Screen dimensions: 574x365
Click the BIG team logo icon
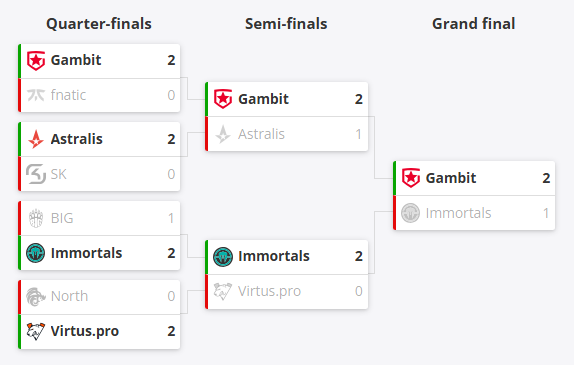[x=36, y=218]
